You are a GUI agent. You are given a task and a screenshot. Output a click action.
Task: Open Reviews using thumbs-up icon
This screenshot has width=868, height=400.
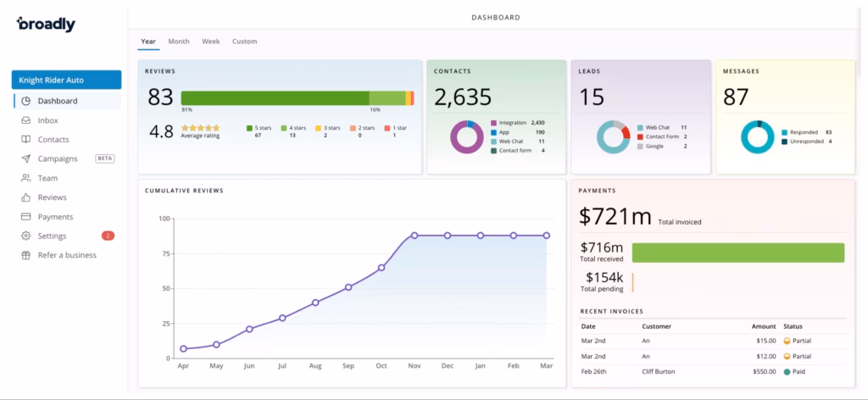pos(25,197)
